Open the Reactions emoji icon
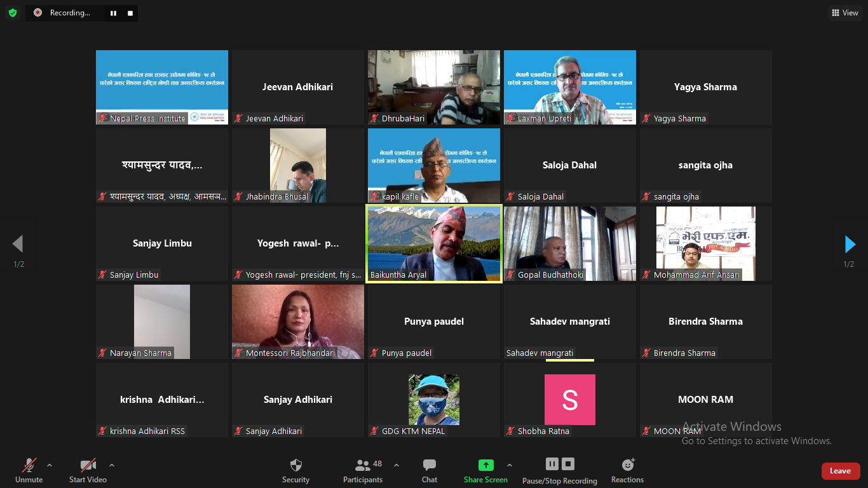Image resolution: width=868 pixels, height=488 pixels. [x=628, y=465]
